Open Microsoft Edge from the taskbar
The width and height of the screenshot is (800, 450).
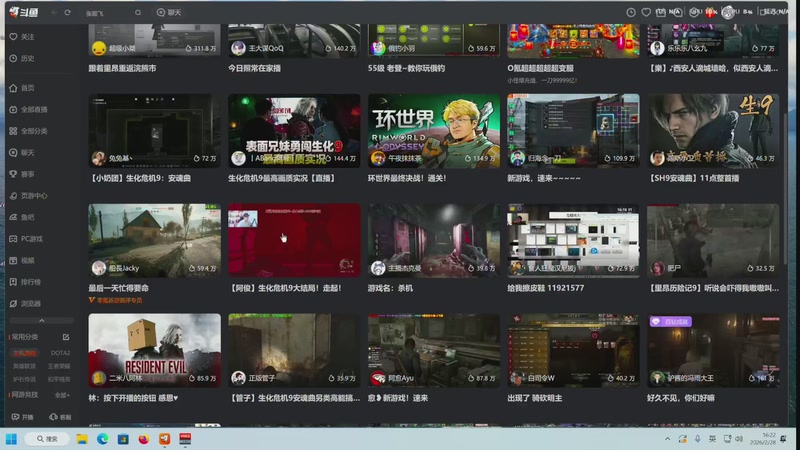pos(103,439)
